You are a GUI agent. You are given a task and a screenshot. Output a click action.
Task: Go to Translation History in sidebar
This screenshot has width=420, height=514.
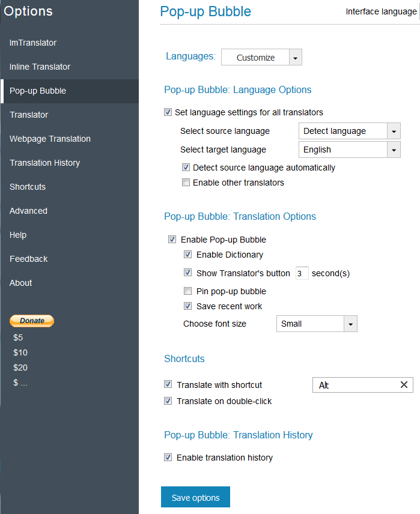44,163
